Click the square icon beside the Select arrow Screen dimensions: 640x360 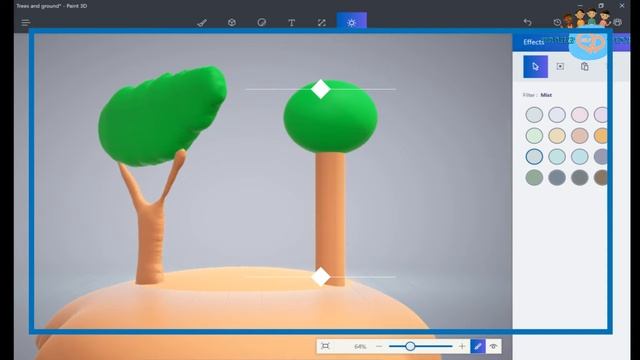point(560,66)
